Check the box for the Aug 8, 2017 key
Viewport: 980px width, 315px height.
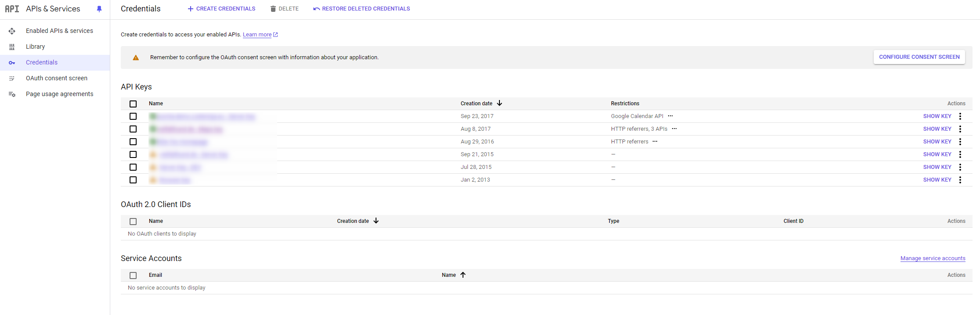coord(133,129)
